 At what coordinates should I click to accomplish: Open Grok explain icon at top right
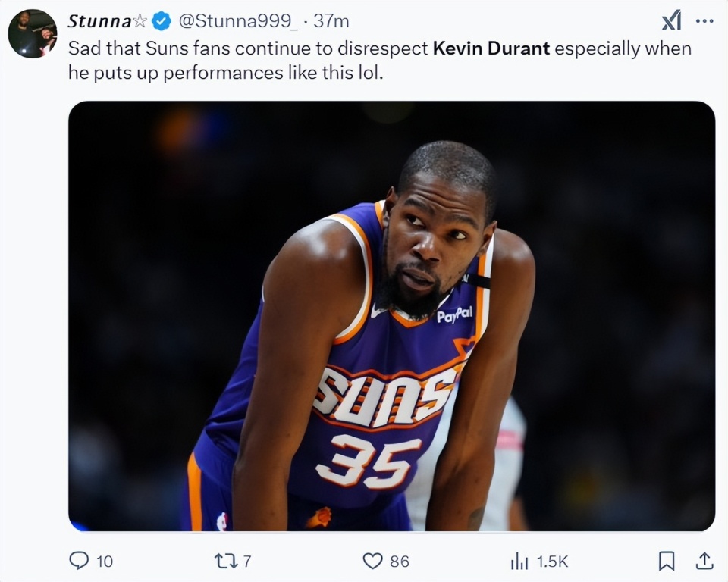click(672, 20)
